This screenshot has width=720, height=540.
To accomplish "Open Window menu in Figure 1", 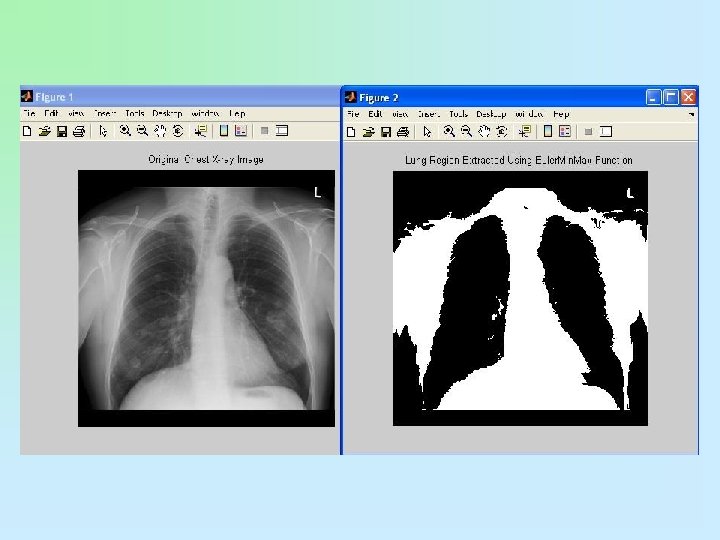I will click(205, 113).
